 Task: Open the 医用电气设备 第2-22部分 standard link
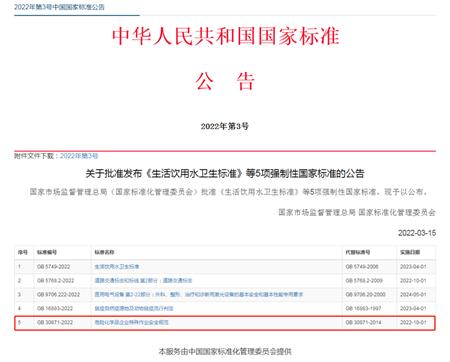(x=199, y=295)
